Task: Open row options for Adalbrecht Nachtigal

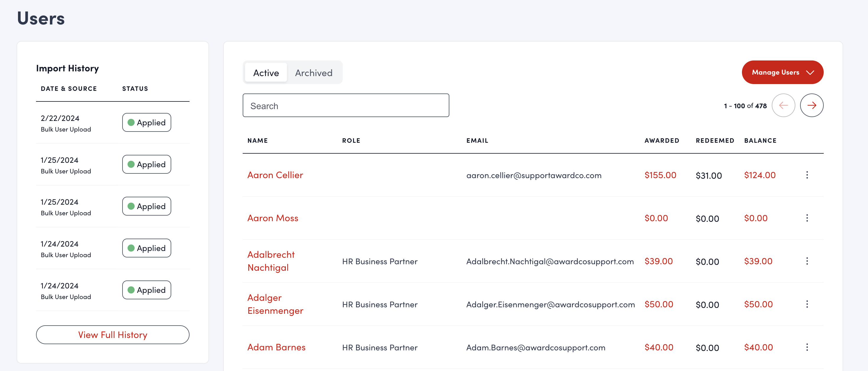Action: pyautogui.click(x=807, y=261)
